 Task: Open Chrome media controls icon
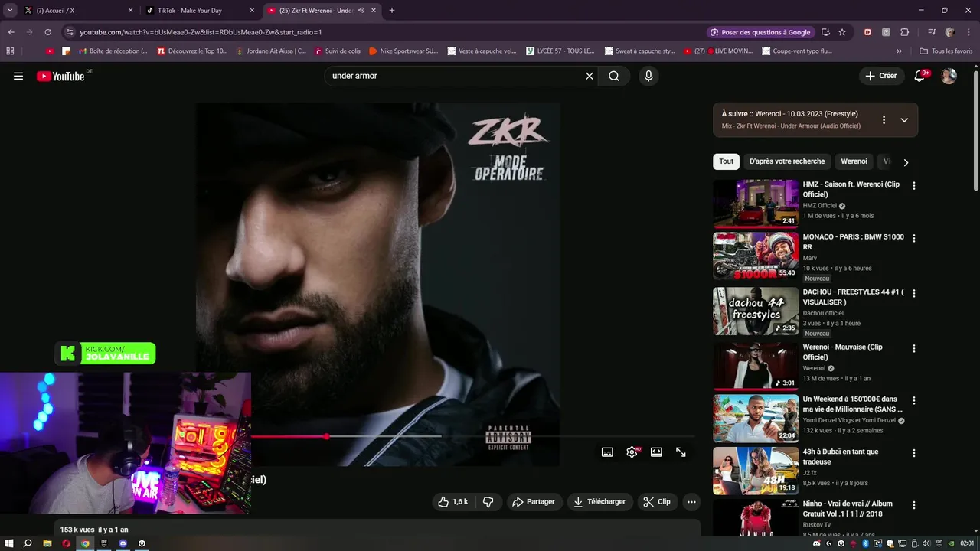[932, 32]
